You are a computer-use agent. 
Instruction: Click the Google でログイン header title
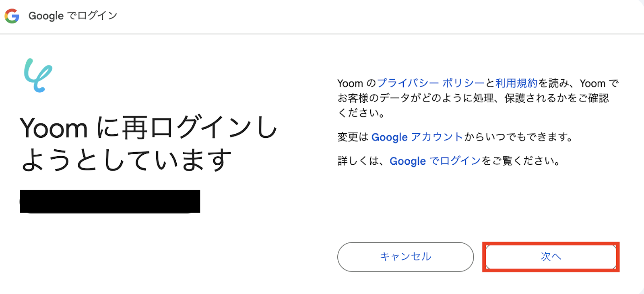tap(73, 16)
